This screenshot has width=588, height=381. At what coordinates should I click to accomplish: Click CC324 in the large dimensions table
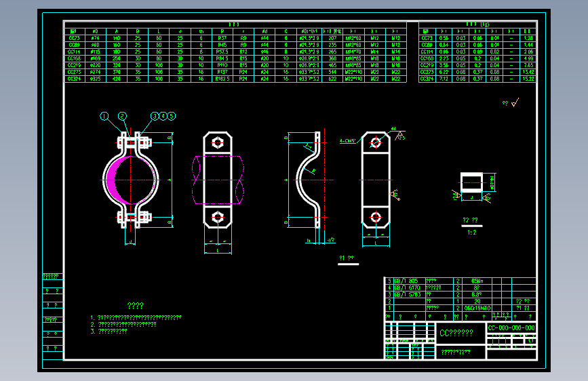tap(74, 79)
